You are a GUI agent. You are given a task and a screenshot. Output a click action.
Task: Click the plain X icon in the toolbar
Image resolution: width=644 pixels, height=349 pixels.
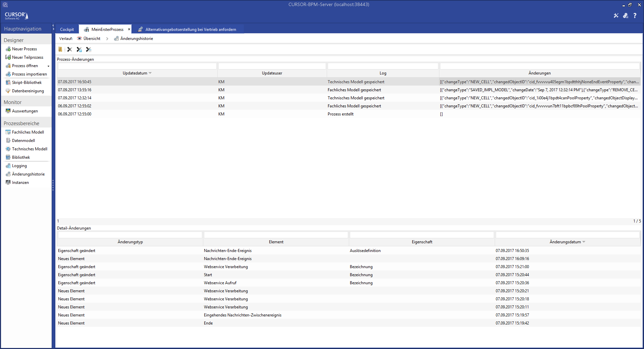click(70, 49)
